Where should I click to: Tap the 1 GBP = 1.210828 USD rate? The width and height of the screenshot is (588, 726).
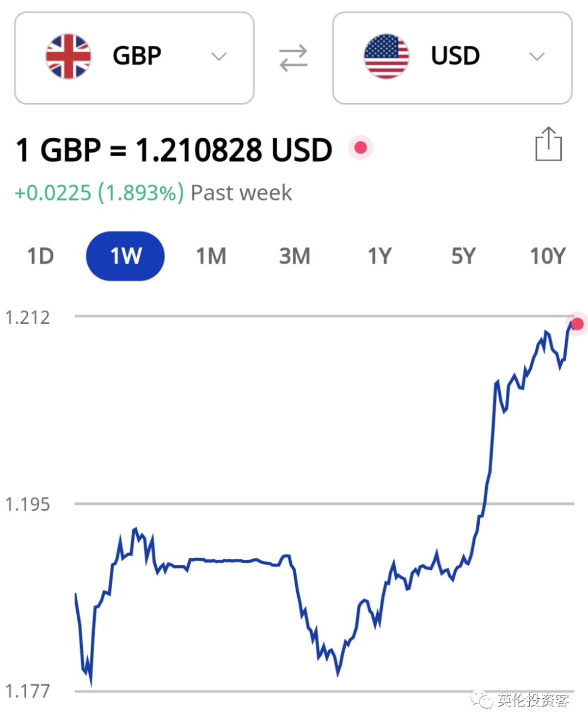174,150
